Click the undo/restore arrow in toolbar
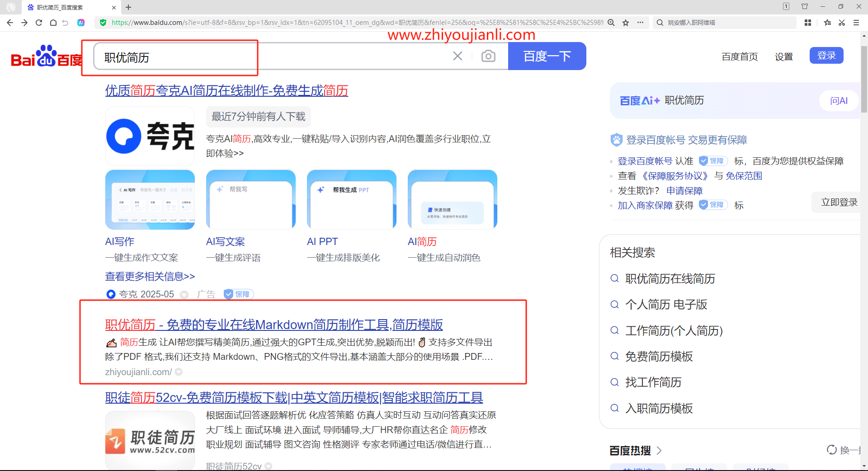This screenshot has height=471, width=868. (x=66, y=23)
